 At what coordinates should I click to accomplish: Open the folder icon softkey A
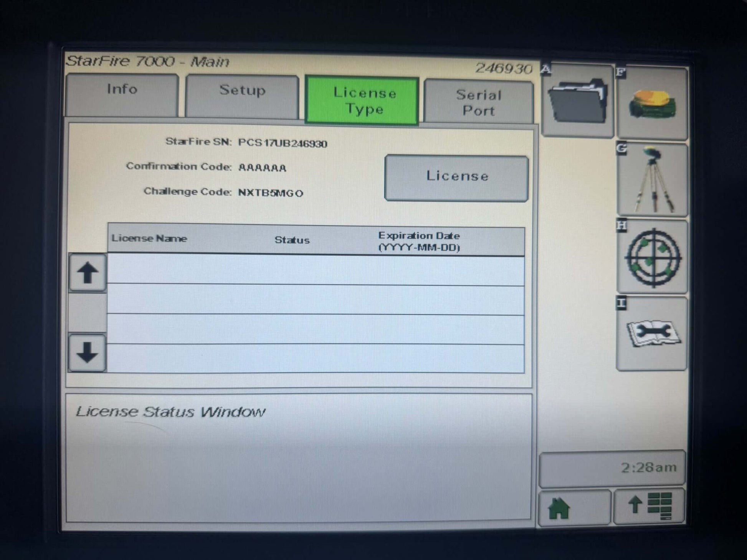(577, 101)
